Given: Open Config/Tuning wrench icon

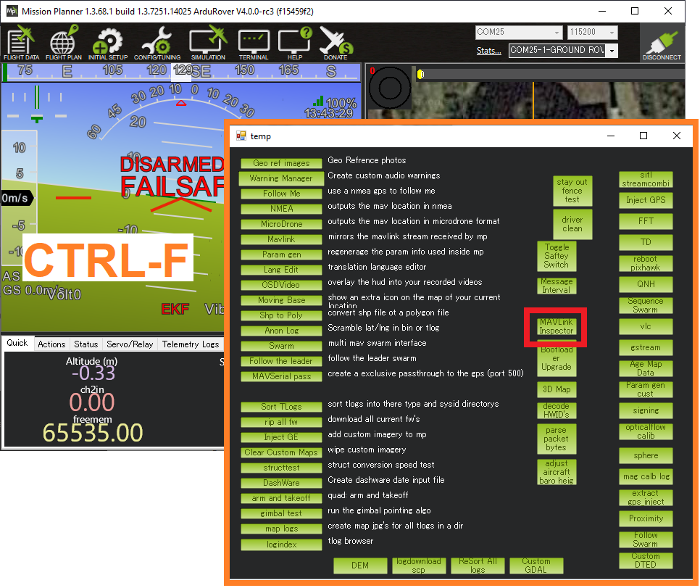Looking at the screenshot, I should tap(157, 44).
